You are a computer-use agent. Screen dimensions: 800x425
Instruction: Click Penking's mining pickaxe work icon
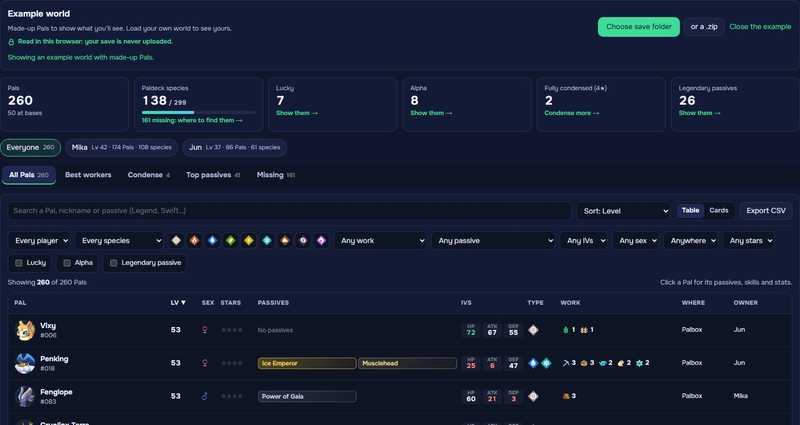[x=565, y=363]
